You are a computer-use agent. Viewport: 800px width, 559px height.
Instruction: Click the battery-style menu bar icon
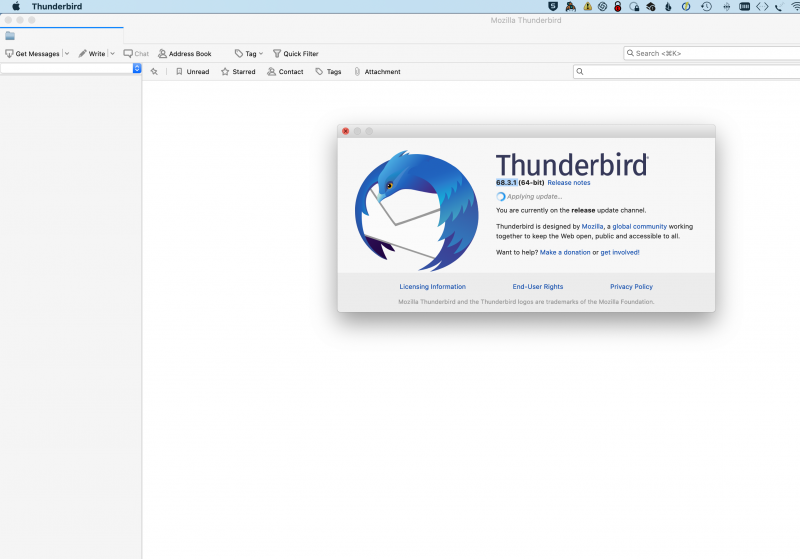(x=744, y=7)
